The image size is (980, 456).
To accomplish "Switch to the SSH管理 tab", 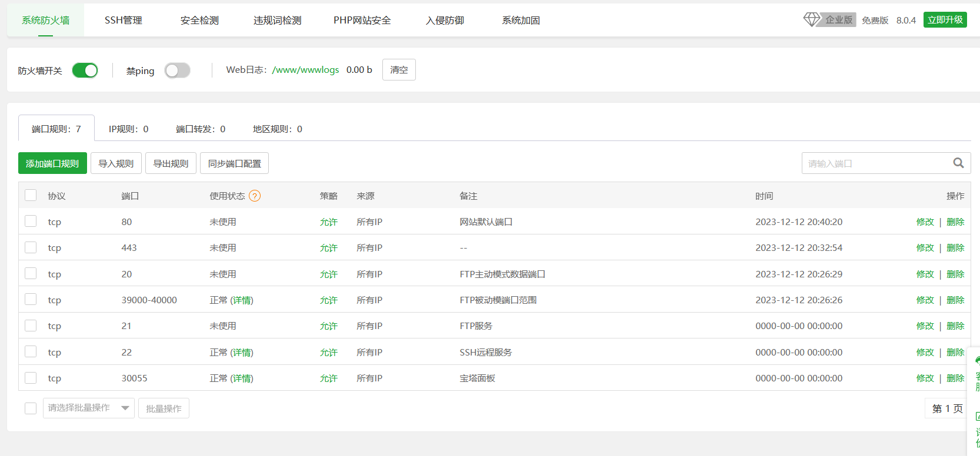I will tap(124, 21).
